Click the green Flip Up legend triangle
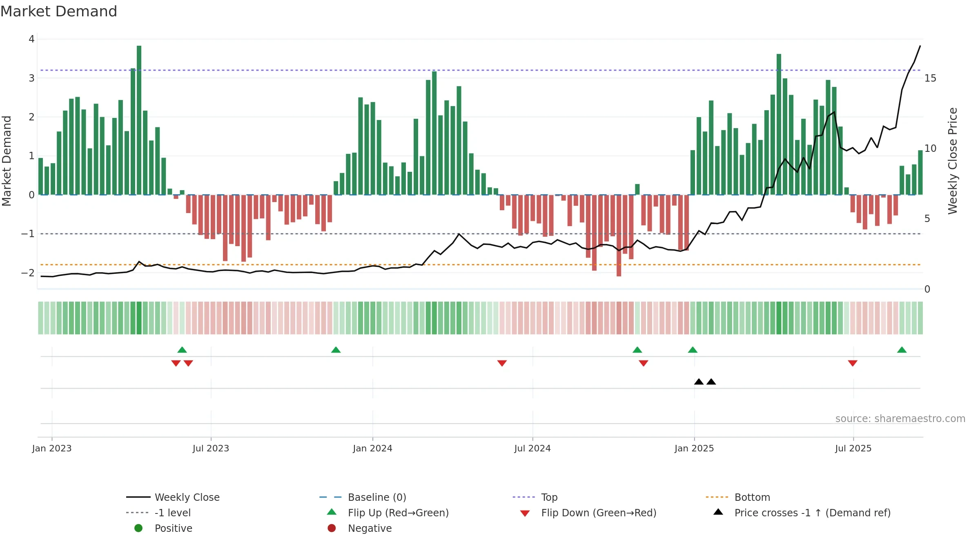Image resolution: width=980 pixels, height=551 pixels. click(x=332, y=512)
